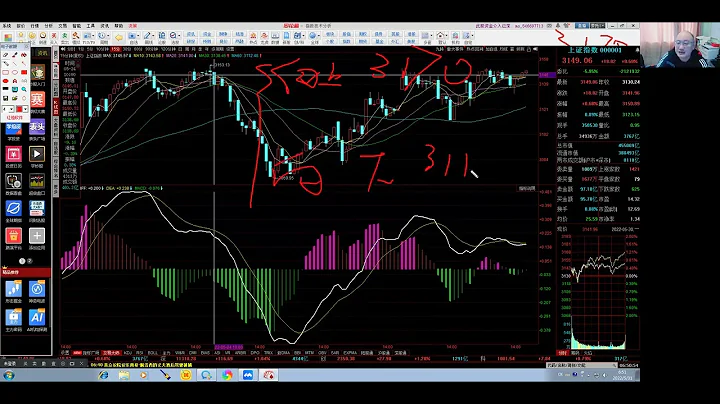Click the house icon in right toolbar
720x404 pixels.
point(440,35)
